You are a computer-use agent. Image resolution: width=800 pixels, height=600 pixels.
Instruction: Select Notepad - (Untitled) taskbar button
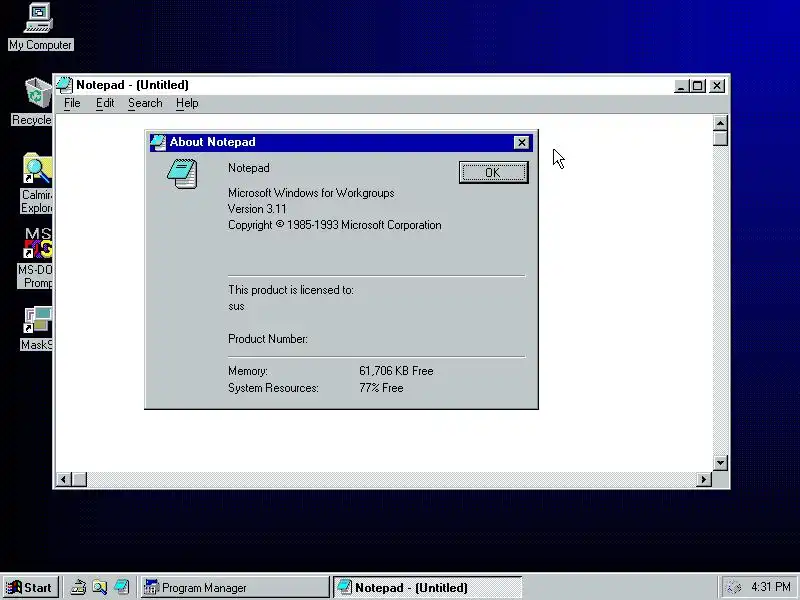(428, 588)
